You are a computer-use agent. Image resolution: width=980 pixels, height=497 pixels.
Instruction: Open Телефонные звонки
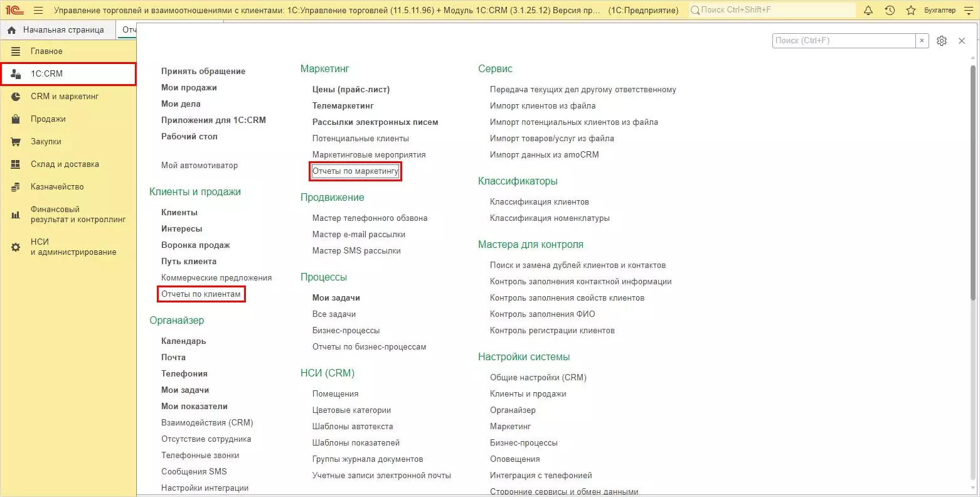point(200,455)
